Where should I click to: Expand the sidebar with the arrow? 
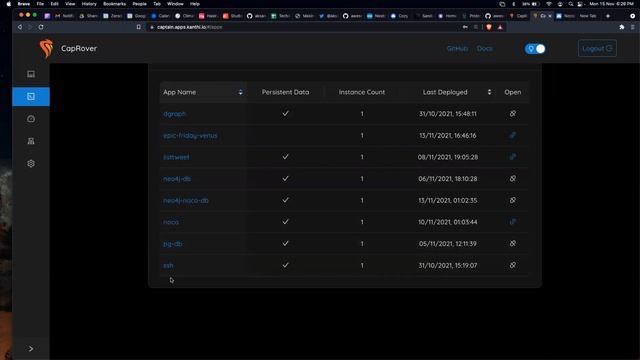31,349
